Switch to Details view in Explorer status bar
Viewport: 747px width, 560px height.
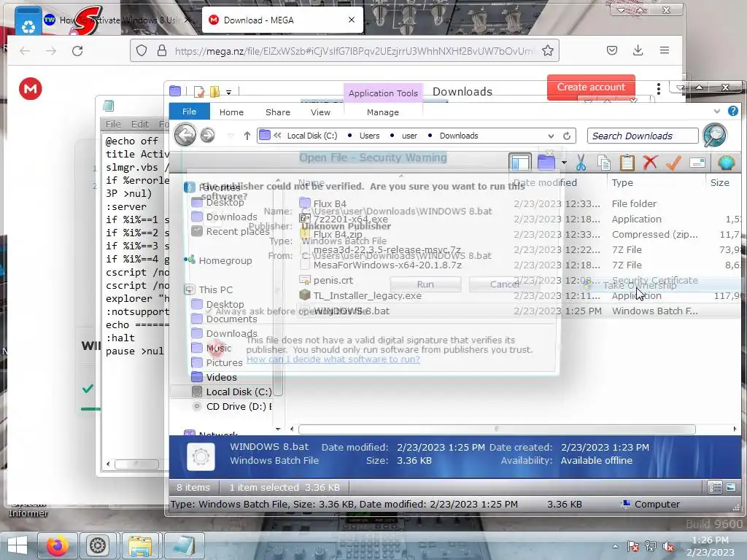pyautogui.click(x=715, y=487)
